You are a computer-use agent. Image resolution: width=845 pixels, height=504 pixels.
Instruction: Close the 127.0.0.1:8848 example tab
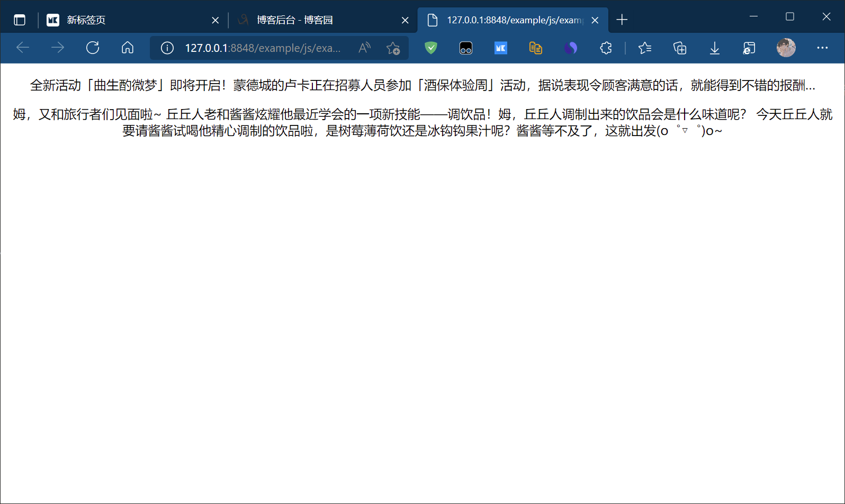tap(595, 20)
